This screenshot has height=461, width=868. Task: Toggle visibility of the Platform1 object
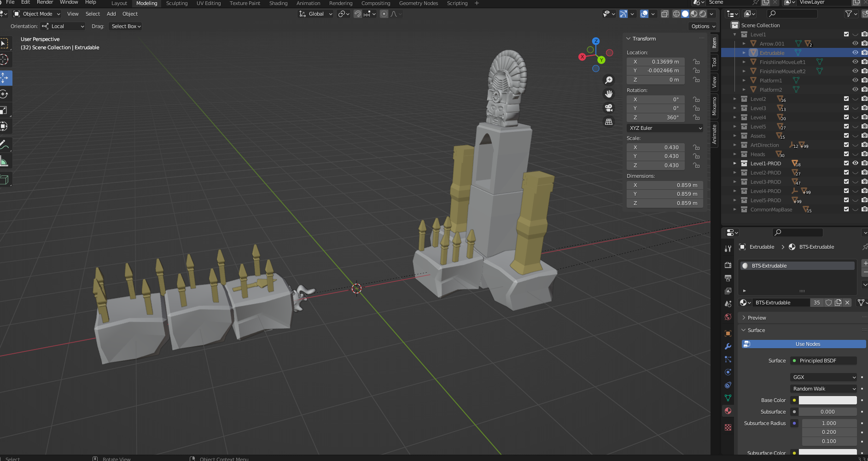tap(855, 81)
